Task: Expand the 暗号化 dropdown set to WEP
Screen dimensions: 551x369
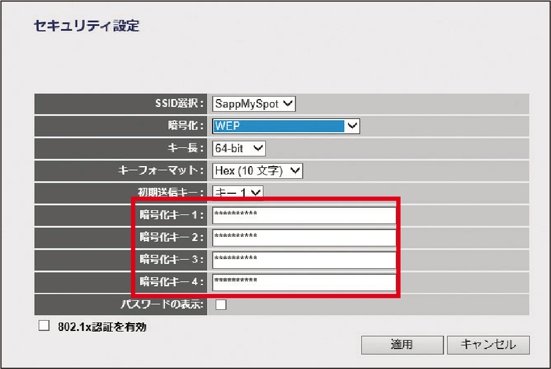Action: click(286, 126)
